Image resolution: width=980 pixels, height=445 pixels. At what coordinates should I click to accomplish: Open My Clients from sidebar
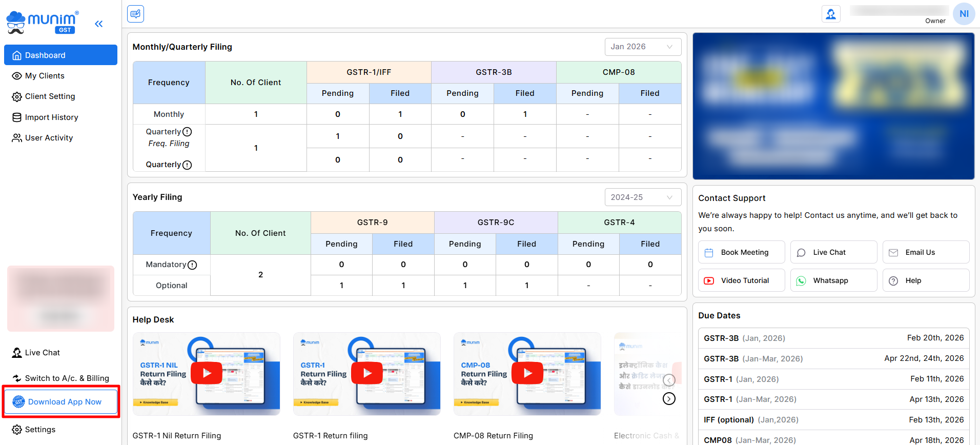45,76
